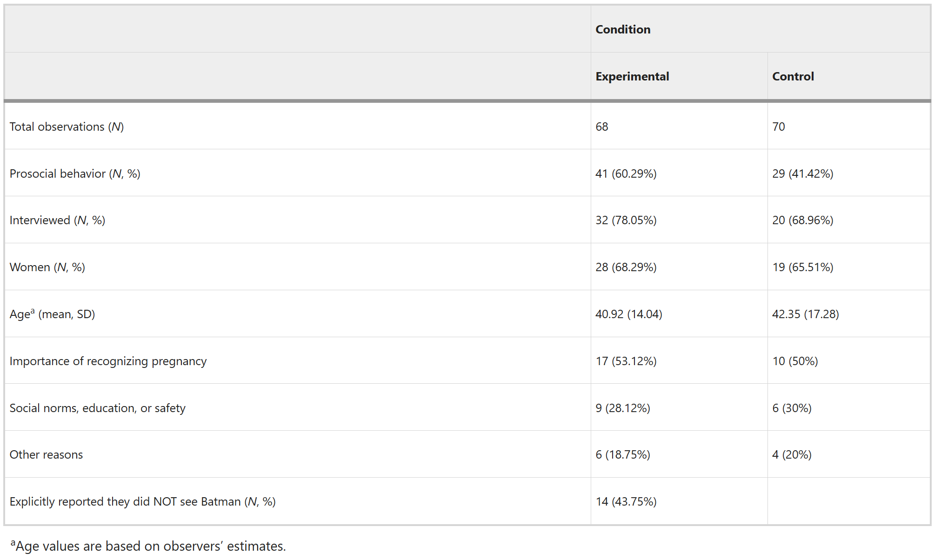Click Social norms, education, or safety label
The width and height of the screenshot is (934, 560).
97,408
